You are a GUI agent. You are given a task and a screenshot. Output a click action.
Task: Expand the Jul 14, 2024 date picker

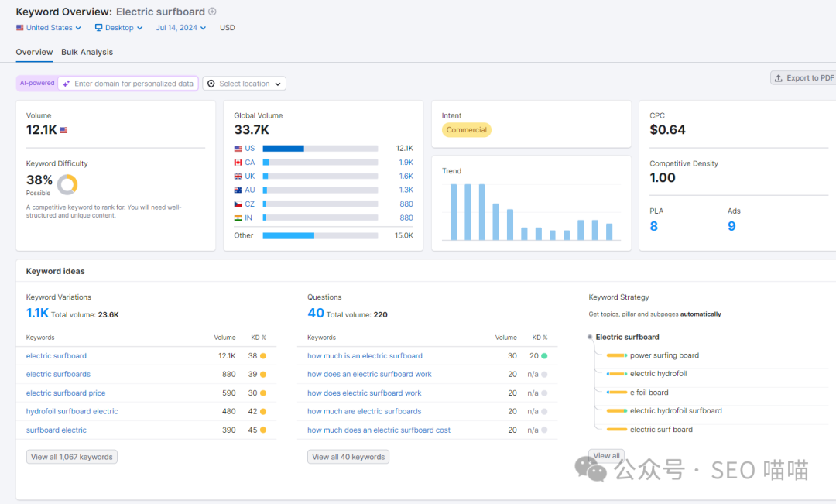181,28
